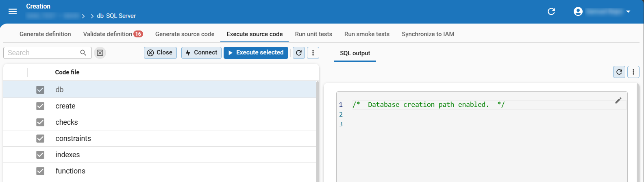The width and height of the screenshot is (644, 182).
Task: Click line number 2 in editor
Action: (341, 115)
